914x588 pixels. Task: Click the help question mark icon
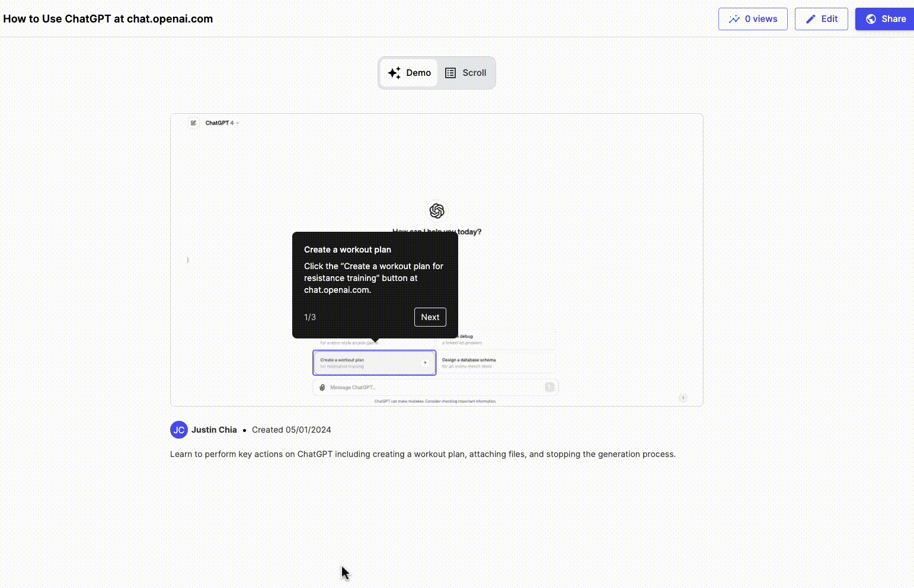click(683, 398)
